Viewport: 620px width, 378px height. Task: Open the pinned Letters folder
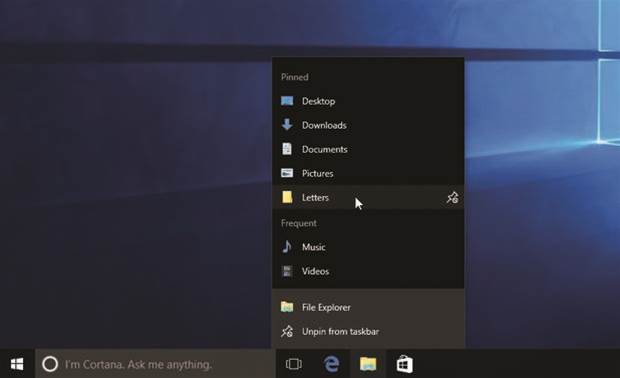click(368, 197)
